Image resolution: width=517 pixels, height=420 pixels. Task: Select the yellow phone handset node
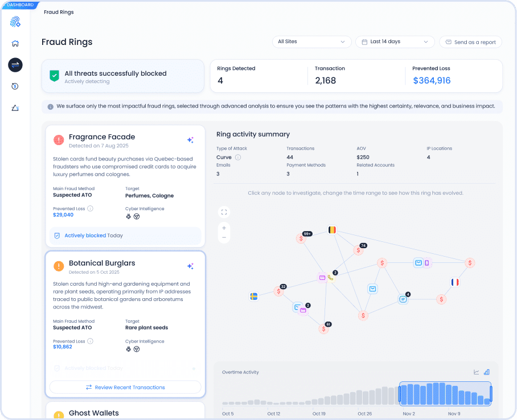click(x=330, y=278)
